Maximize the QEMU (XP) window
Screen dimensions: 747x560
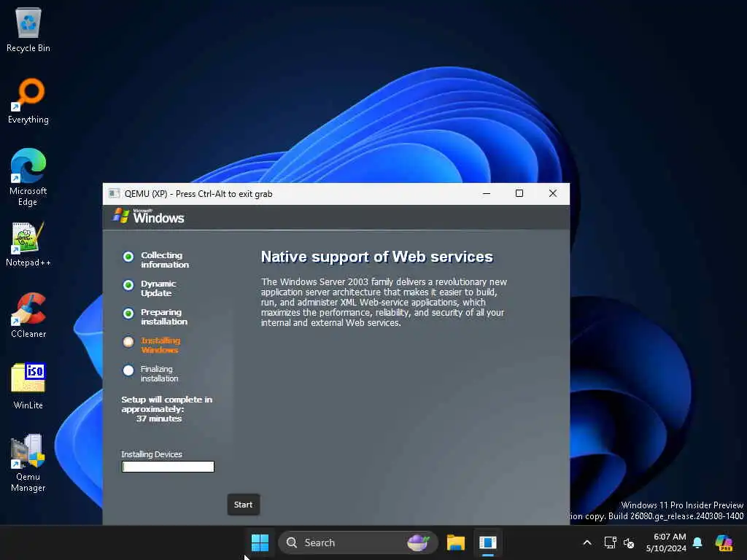pos(519,193)
